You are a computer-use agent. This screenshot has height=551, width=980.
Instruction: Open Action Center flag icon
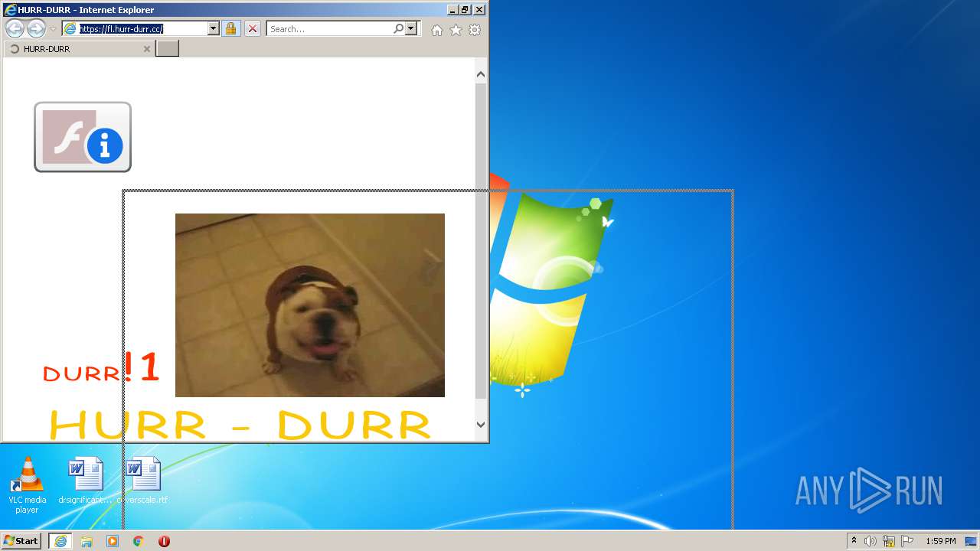coord(907,541)
